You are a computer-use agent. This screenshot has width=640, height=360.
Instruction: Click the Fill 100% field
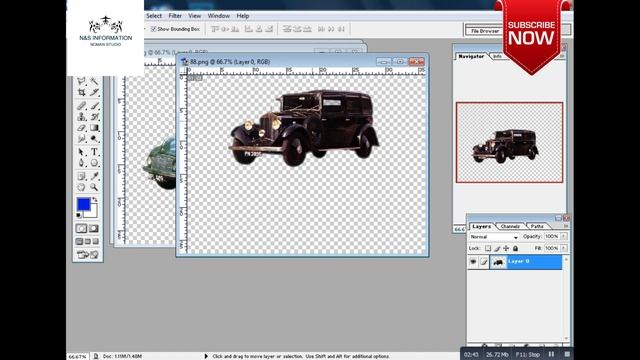[552, 248]
